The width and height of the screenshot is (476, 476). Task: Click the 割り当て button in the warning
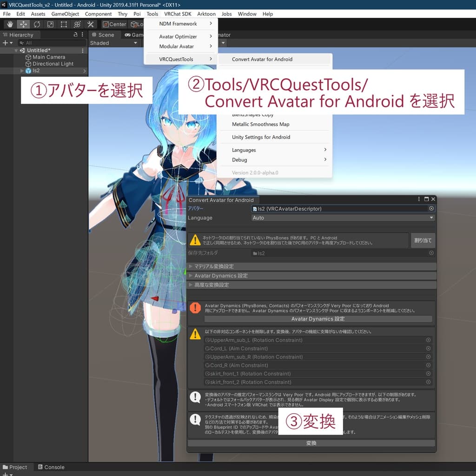[423, 240]
